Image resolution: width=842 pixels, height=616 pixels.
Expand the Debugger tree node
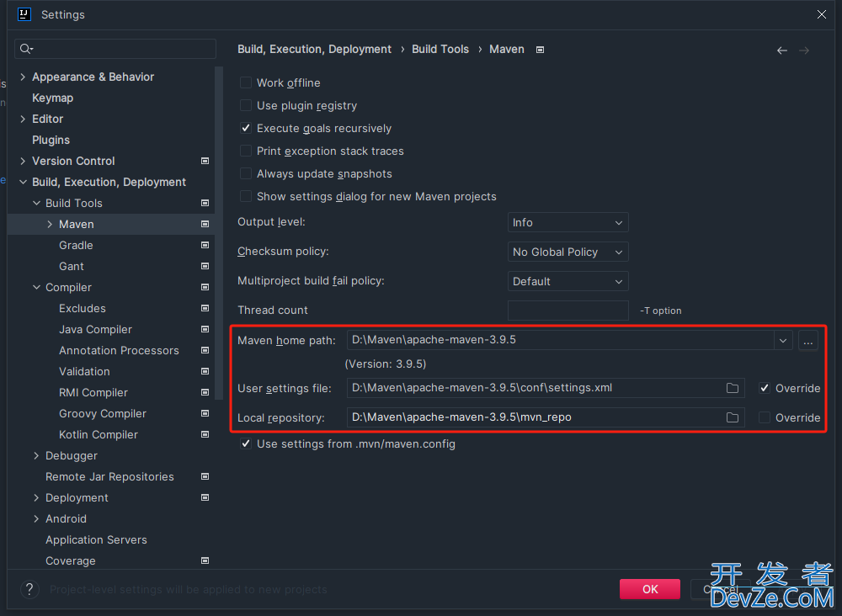[36, 455]
